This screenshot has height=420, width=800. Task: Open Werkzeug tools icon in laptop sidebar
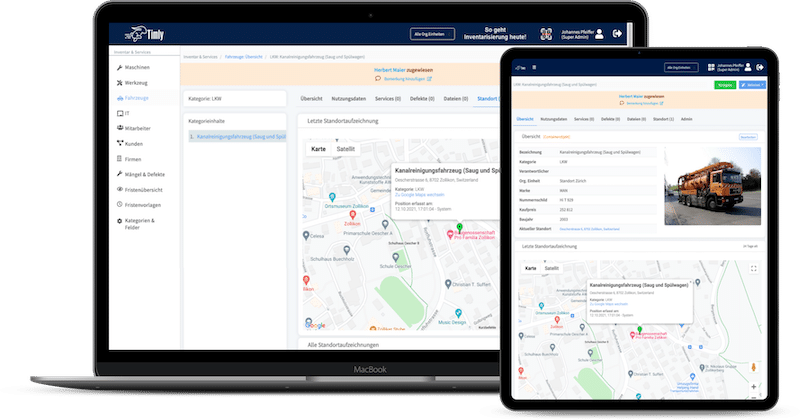(x=119, y=83)
